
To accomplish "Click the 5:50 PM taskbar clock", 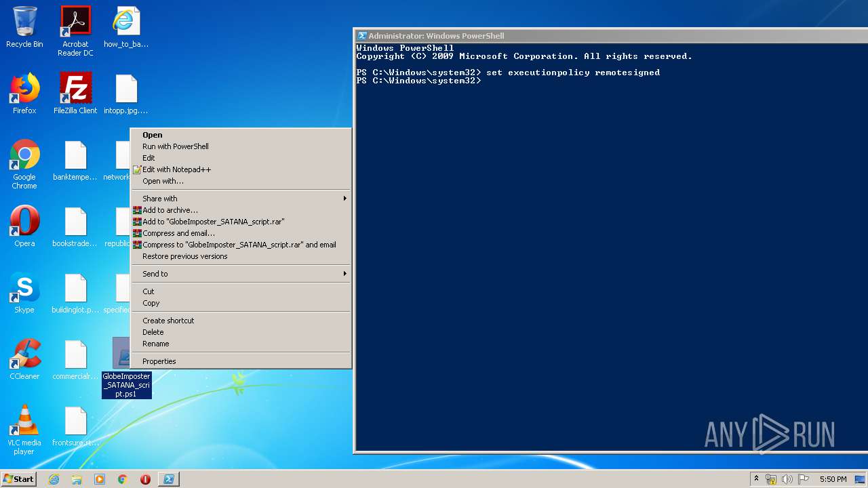I will (x=833, y=479).
